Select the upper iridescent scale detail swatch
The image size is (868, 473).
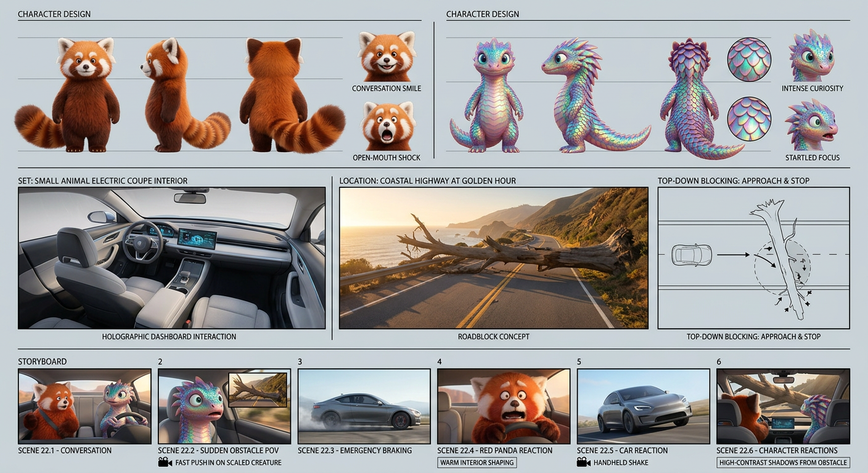(x=749, y=60)
